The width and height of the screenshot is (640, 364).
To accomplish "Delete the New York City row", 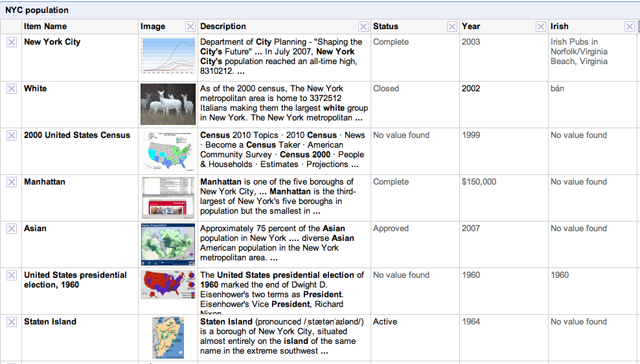I will click(11, 42).
